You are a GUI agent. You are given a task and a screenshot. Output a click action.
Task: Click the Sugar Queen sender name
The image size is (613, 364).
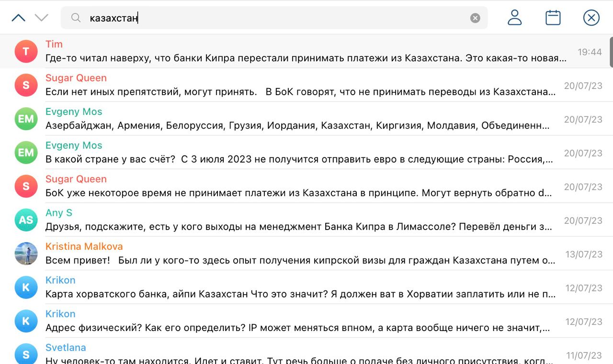coord(76,78)
